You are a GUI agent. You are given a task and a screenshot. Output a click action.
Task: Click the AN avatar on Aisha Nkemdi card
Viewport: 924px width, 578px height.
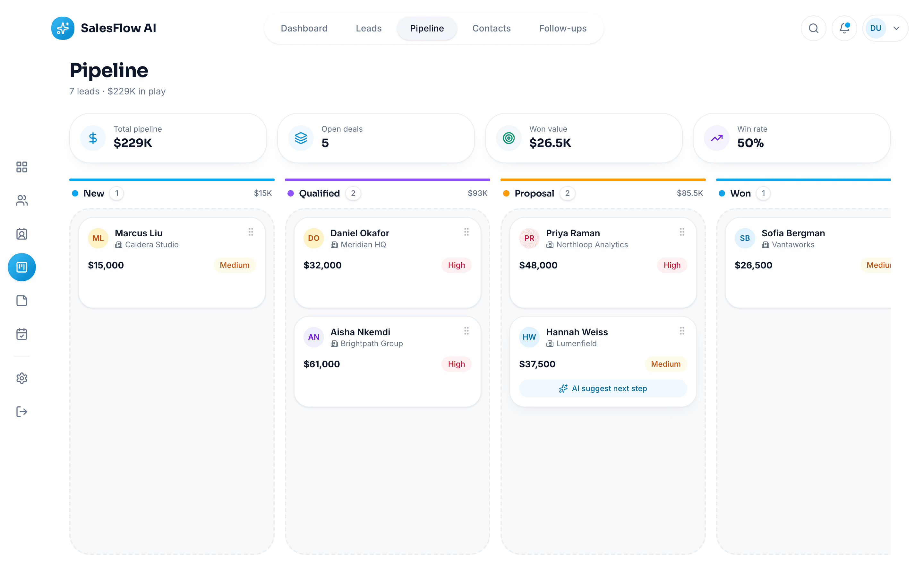coord(313,337)
